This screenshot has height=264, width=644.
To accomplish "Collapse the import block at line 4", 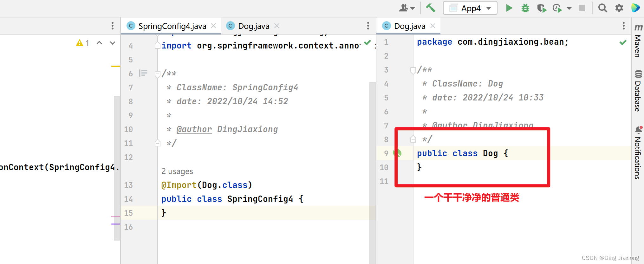I will (157, 46).
